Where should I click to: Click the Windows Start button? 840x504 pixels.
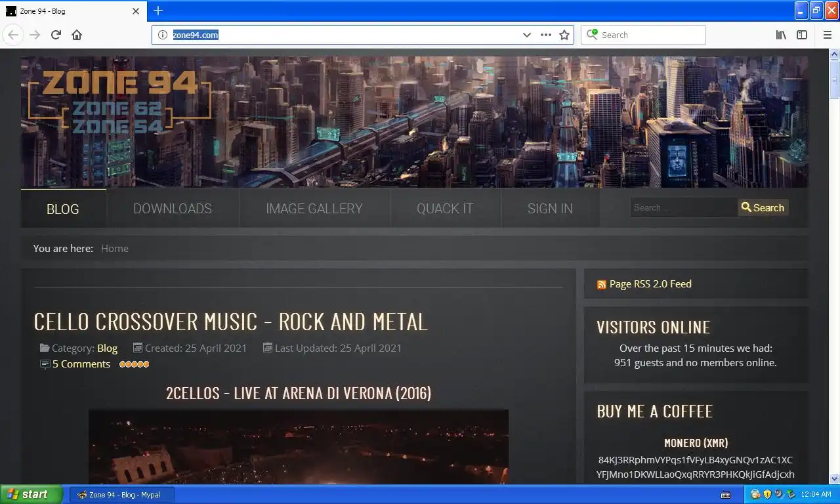click(31, 494)
